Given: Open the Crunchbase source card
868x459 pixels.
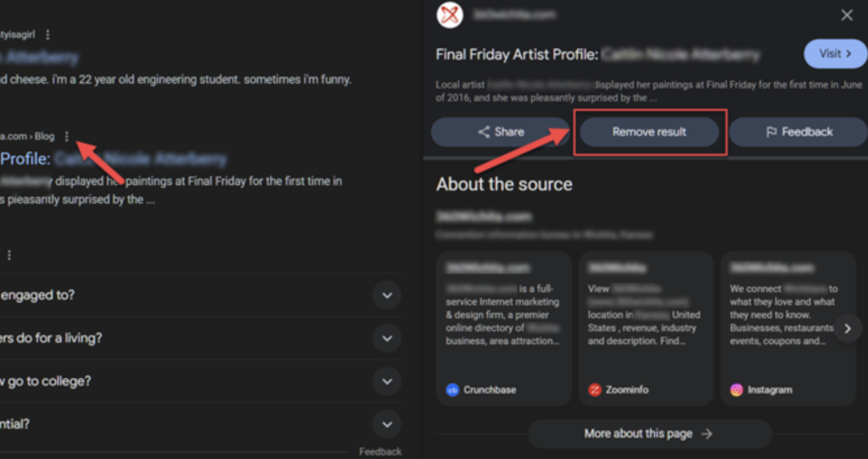Looking at the screenshot, I should [x=504, y=329].
